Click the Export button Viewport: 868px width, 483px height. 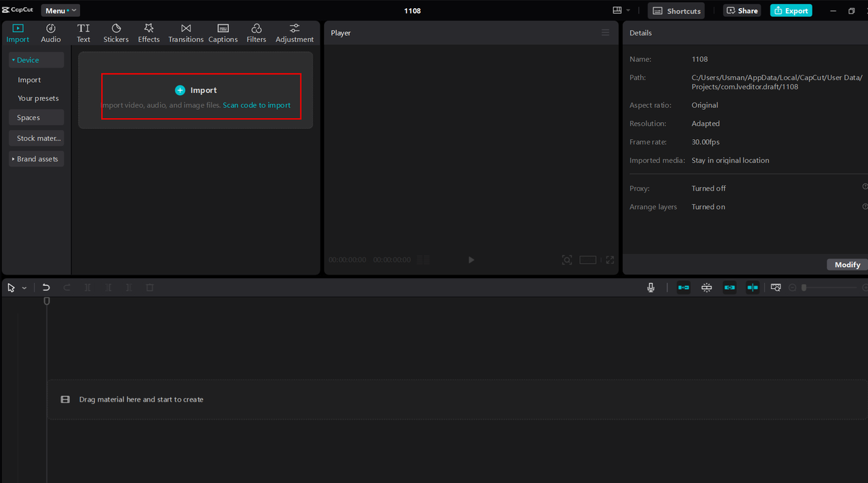point(791,11)
